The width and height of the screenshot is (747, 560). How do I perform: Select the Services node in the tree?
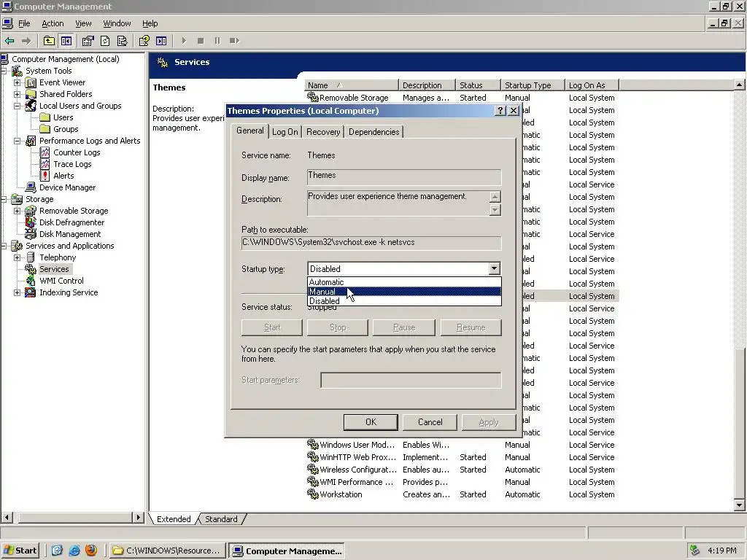click(x=54, y=269)
